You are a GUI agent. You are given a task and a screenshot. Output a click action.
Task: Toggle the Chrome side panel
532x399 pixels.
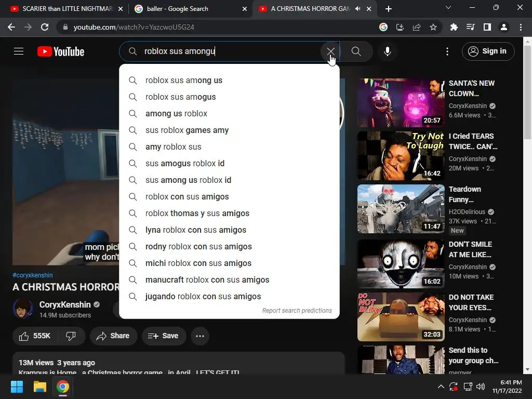tap(487, 27)
